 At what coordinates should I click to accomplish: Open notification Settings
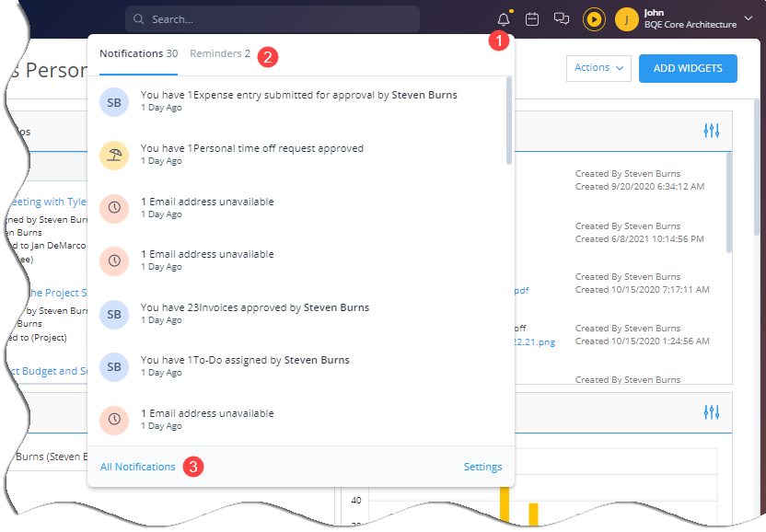pos(482,467)
